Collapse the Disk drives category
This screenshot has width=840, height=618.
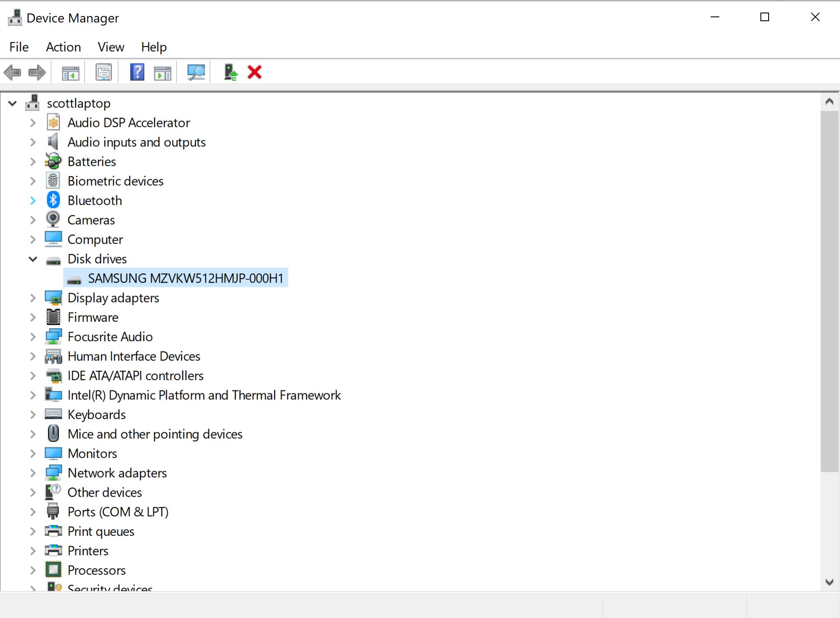tap(33, 259)
